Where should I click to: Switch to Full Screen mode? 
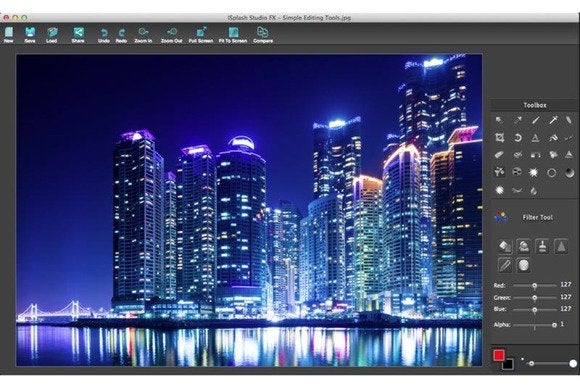point(201,35)
